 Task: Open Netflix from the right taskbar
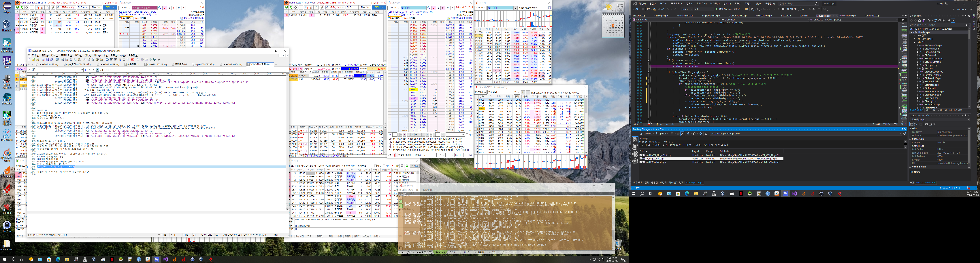(741, 194)
